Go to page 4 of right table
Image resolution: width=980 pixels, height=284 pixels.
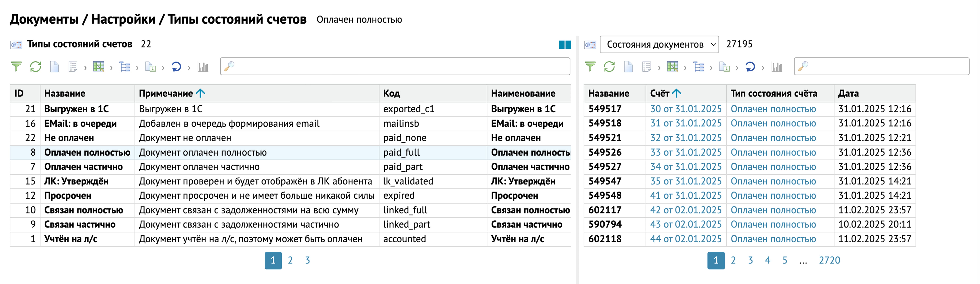click(768, 260)
